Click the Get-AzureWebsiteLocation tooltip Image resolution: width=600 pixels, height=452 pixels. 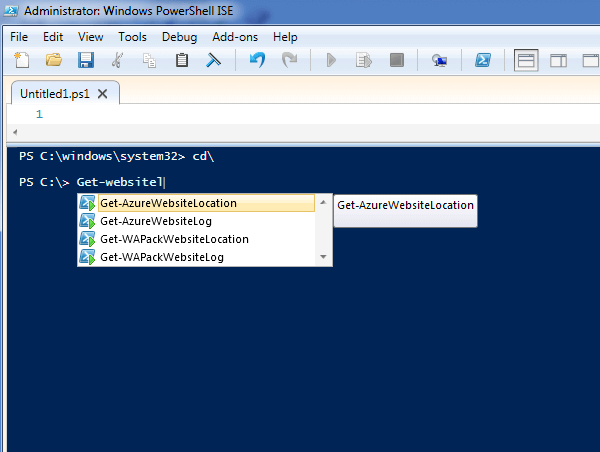pos(406,211)
